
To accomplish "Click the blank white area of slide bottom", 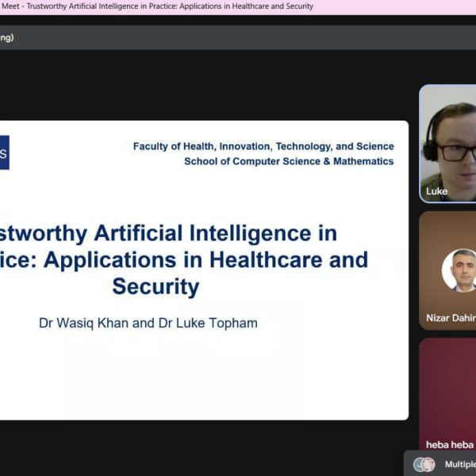I will click(x=198, y=381).
